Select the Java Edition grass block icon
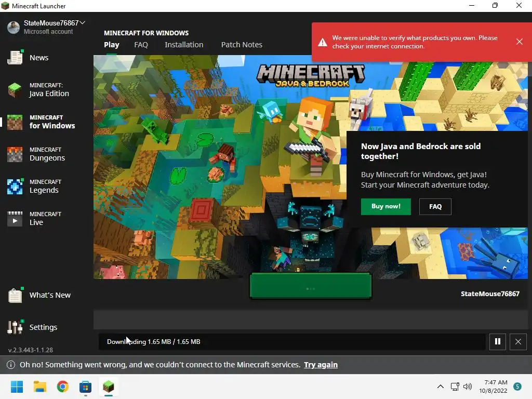Image resolution: width=532 pixels, height=399 pixels. click(15, 90)
